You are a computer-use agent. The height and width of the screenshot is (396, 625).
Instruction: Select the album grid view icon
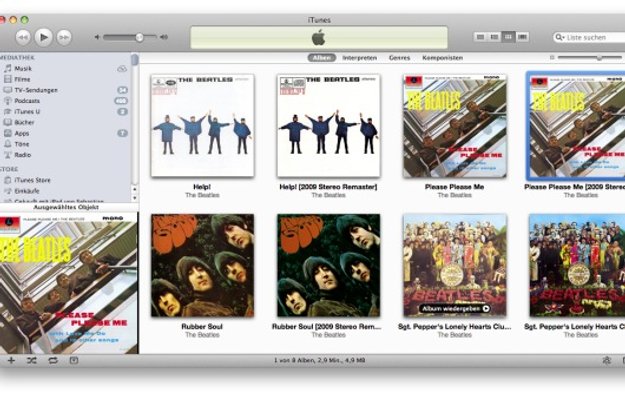[x=508, y=37]
